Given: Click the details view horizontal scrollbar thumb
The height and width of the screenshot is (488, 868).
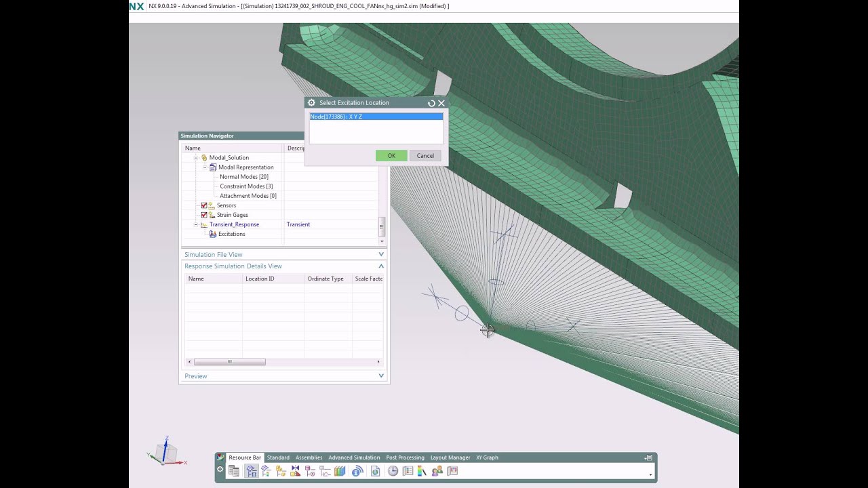Looking at the screenshot, I should (x=229, y=362).
